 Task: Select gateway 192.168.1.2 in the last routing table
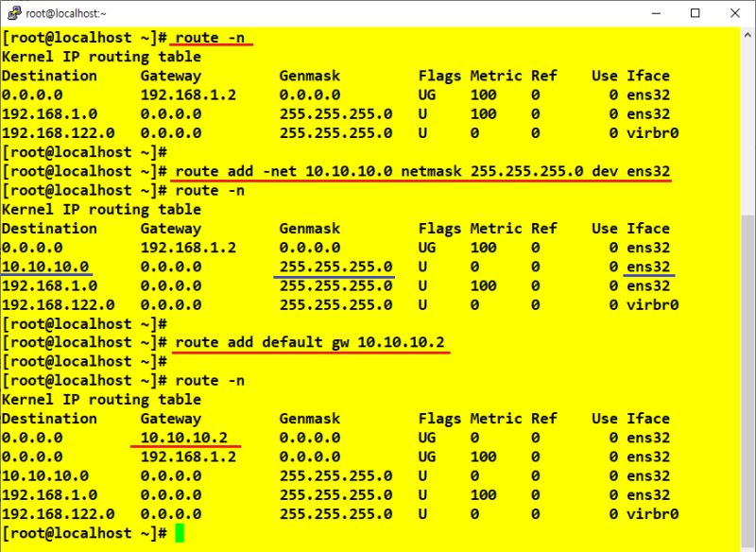tap(188, 457)
